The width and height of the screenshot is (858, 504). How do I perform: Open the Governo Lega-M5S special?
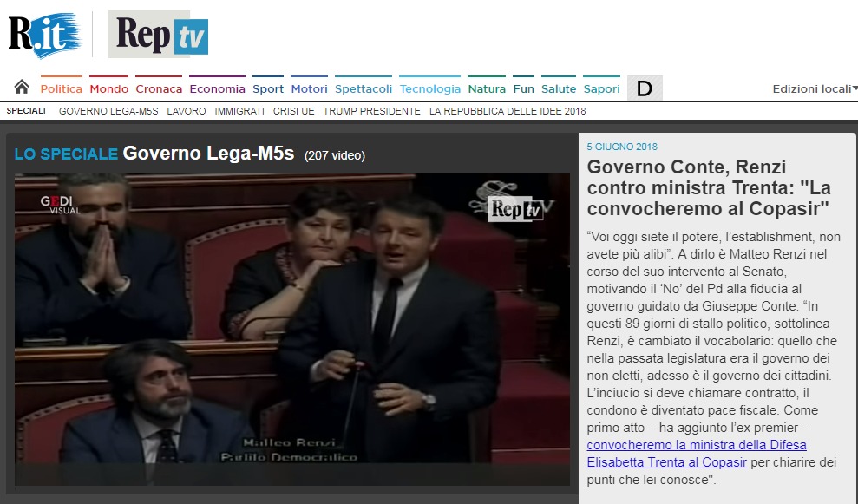point(108,111)
